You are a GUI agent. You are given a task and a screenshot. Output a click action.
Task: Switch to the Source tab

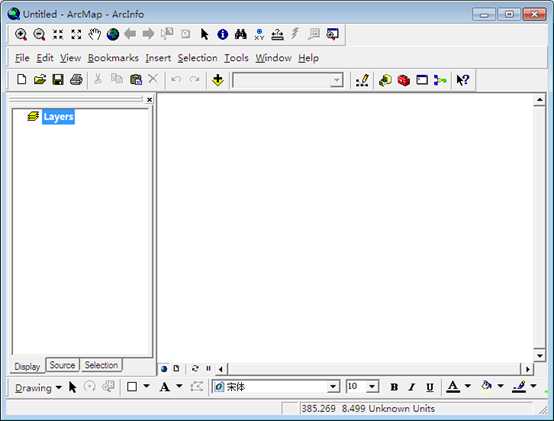coord(62,365)
